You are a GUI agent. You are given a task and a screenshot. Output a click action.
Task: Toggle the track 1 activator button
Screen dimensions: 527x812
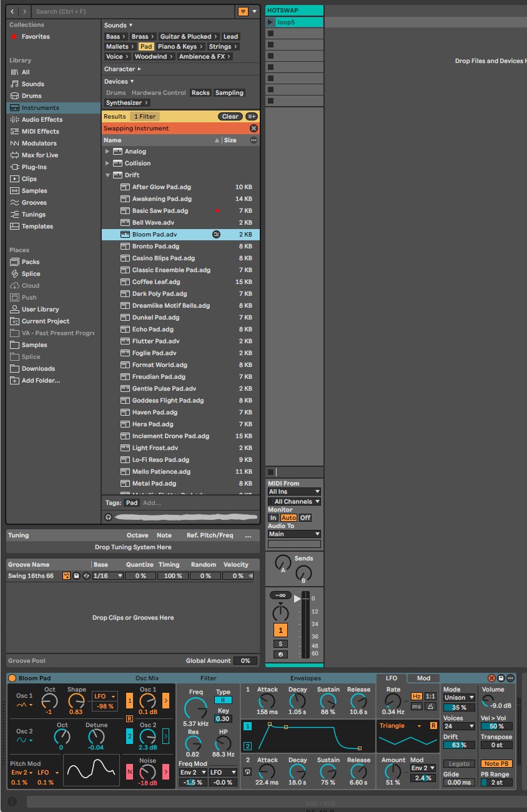click(280, 630)
